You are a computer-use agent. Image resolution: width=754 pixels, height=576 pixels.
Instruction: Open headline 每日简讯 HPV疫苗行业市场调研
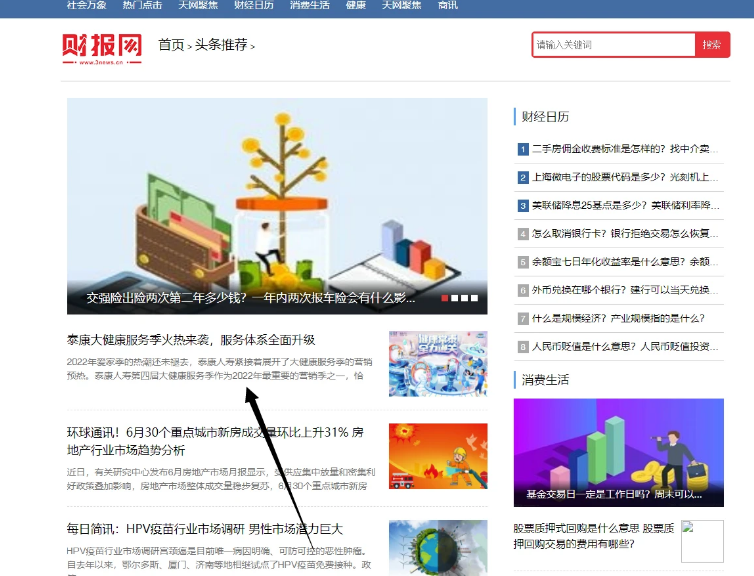click(205, 529)
